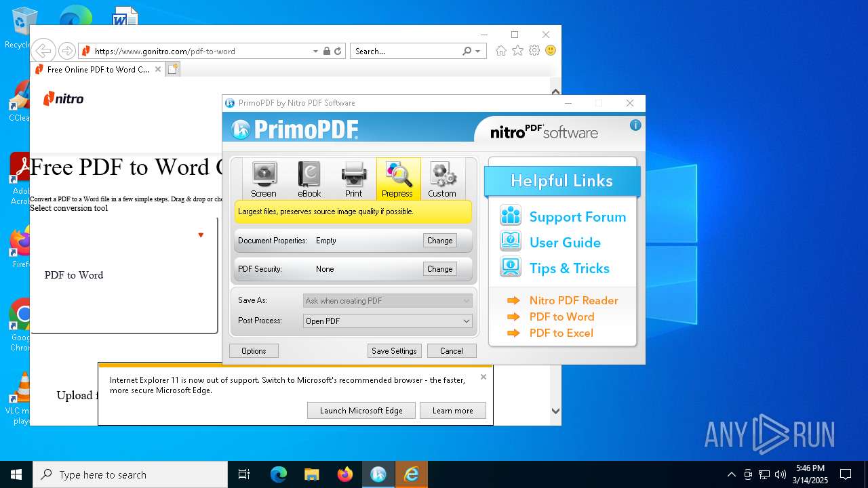Click the Windows taskbar search box
868x488 pixels.
[x=130, y=474]
